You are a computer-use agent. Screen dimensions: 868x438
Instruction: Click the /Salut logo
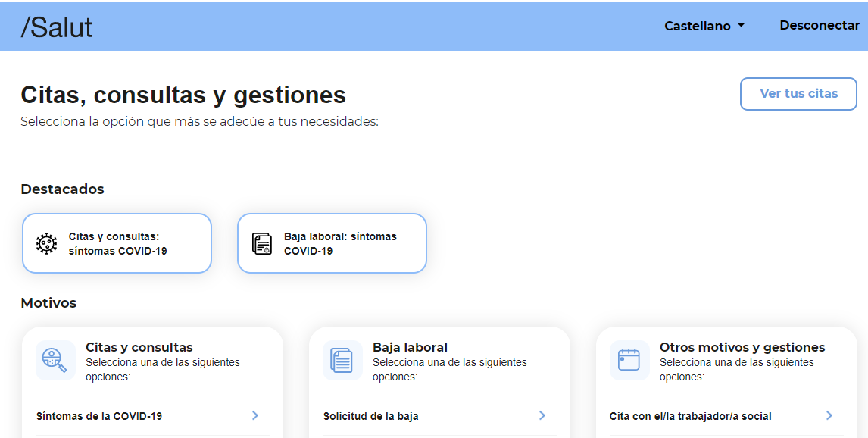click(57, 27)
